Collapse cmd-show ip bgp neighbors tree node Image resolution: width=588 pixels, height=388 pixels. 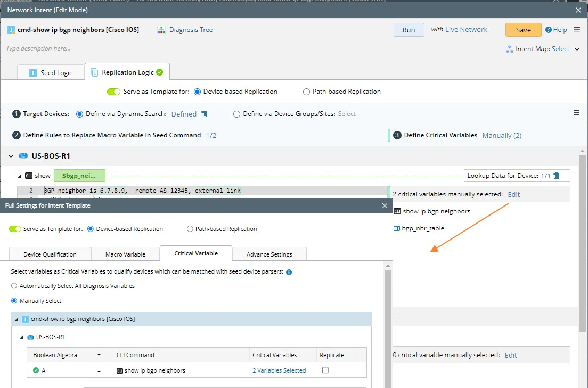[16, 319]
